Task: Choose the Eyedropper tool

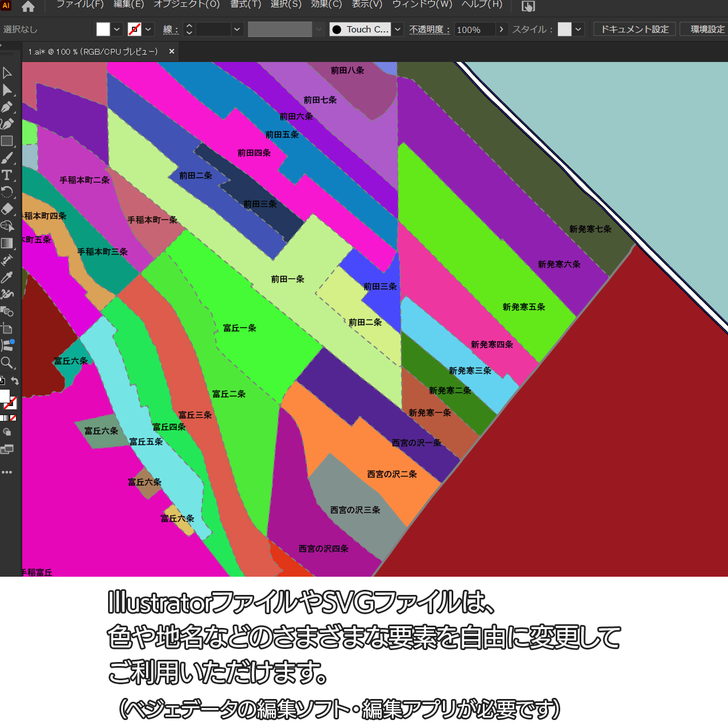Action: click(x=7, y=277)
